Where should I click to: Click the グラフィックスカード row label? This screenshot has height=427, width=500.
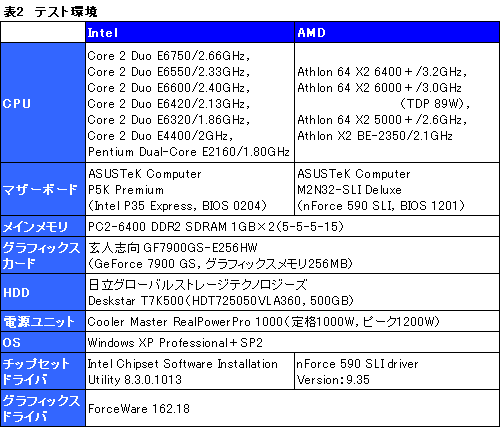click(x=43, y=255)
